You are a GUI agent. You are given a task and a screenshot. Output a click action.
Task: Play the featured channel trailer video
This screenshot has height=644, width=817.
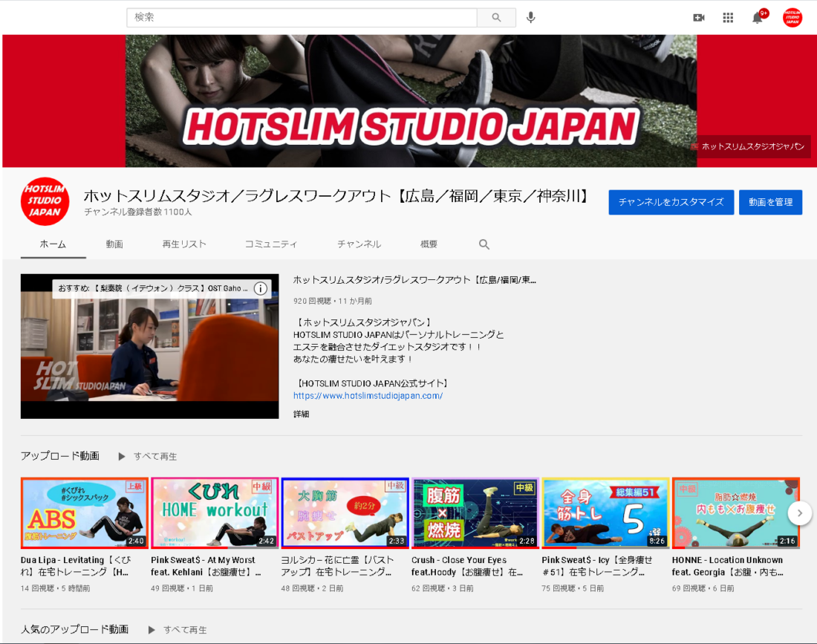pyautogui.click(x=149, y=346)
